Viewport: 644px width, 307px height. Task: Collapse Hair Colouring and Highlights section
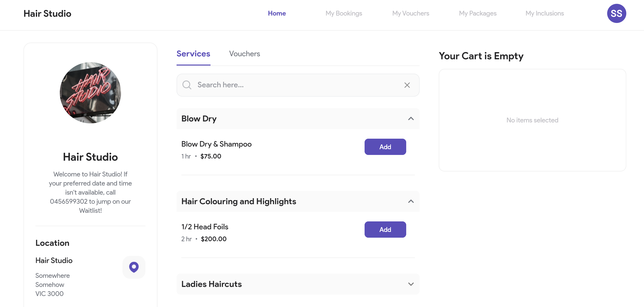411,201
